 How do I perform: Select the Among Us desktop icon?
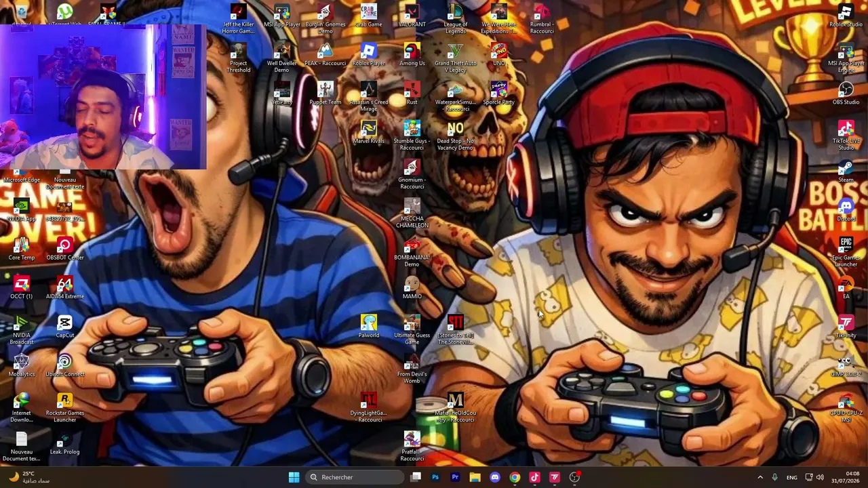tap(412, 56)
